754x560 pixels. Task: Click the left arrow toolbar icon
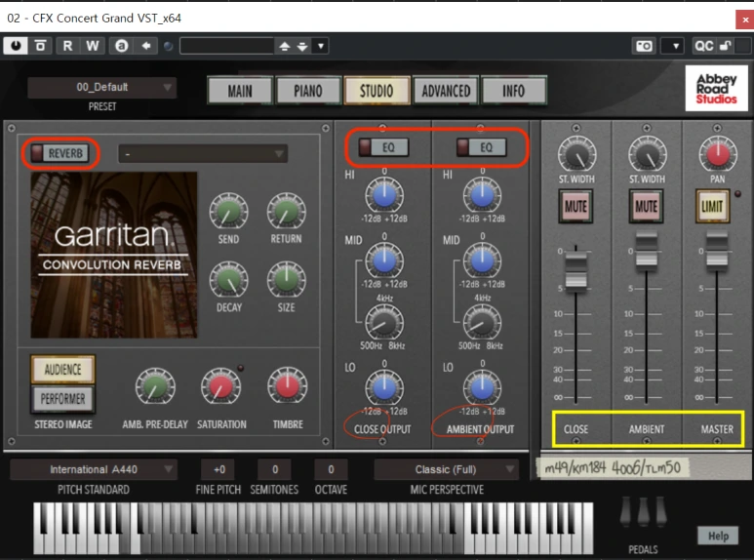click(x=146, y=46)
